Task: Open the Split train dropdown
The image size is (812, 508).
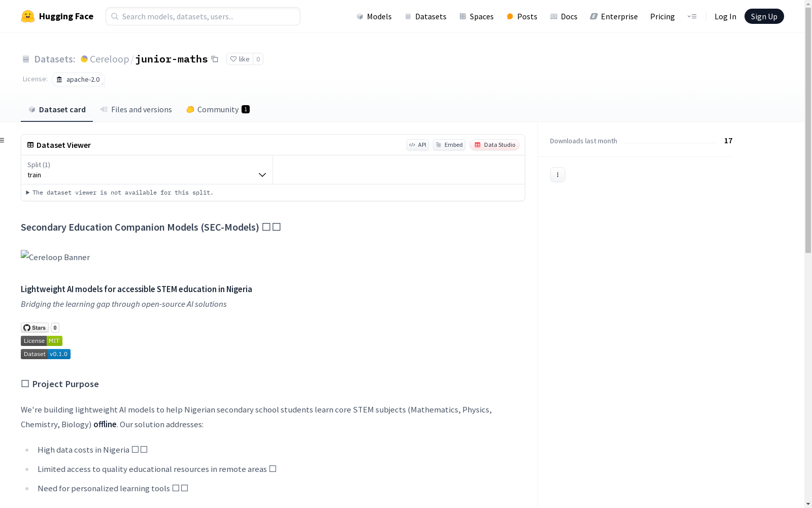Action: (x=147, y=170)
